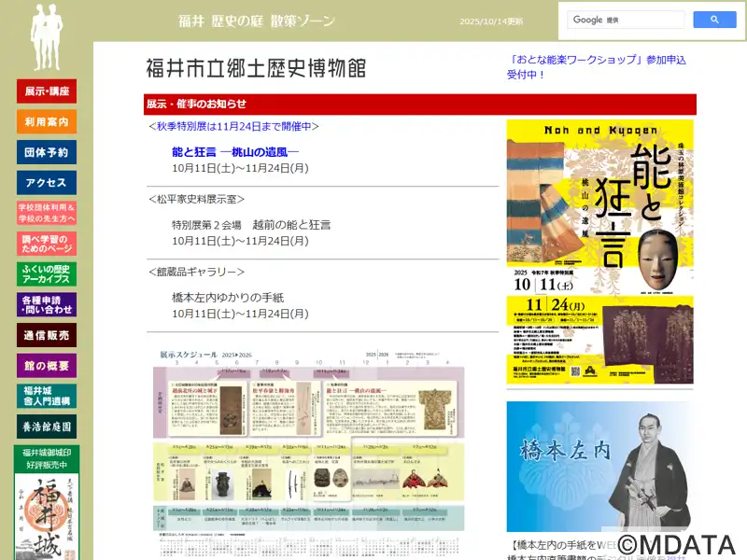The width and height of the screenshot is (747, 560).
Task: Click the 橋本左内 portrait banner
Action: pyautogui.click(x=599, y=466)
